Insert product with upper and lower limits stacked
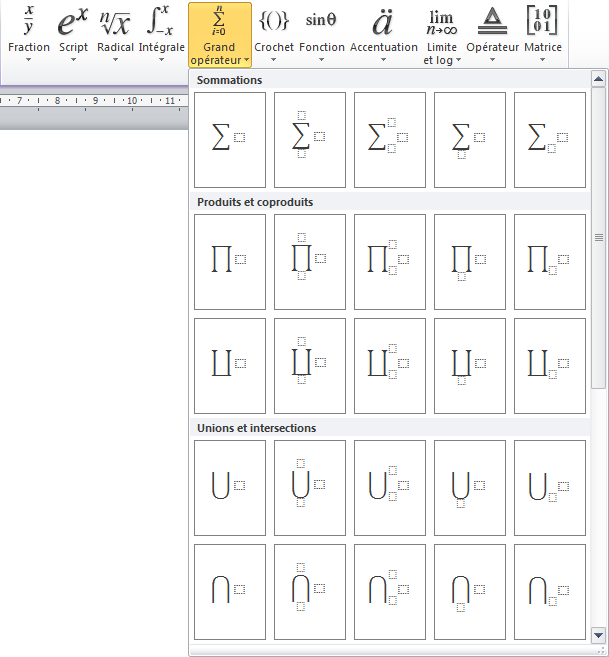609x657 pixels. pos(310,262)
